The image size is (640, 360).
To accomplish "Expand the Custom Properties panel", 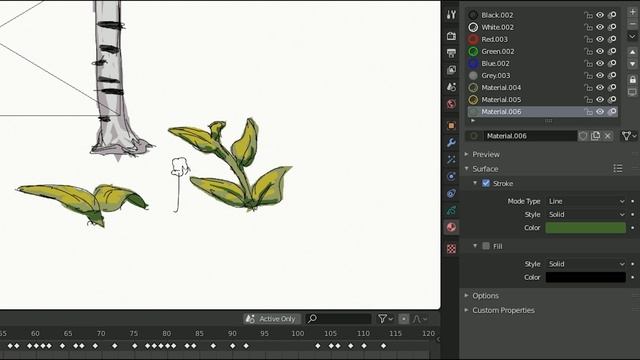I will (x=503, y=310).
